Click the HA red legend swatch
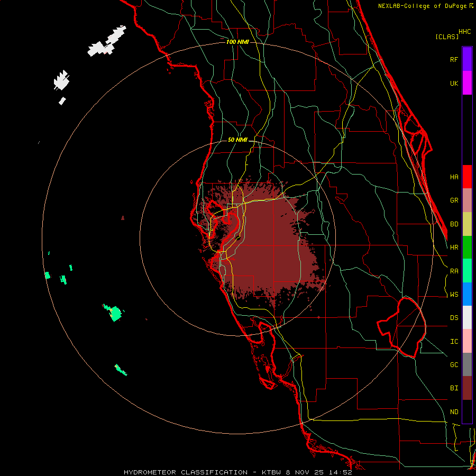 tap(467, 177)
